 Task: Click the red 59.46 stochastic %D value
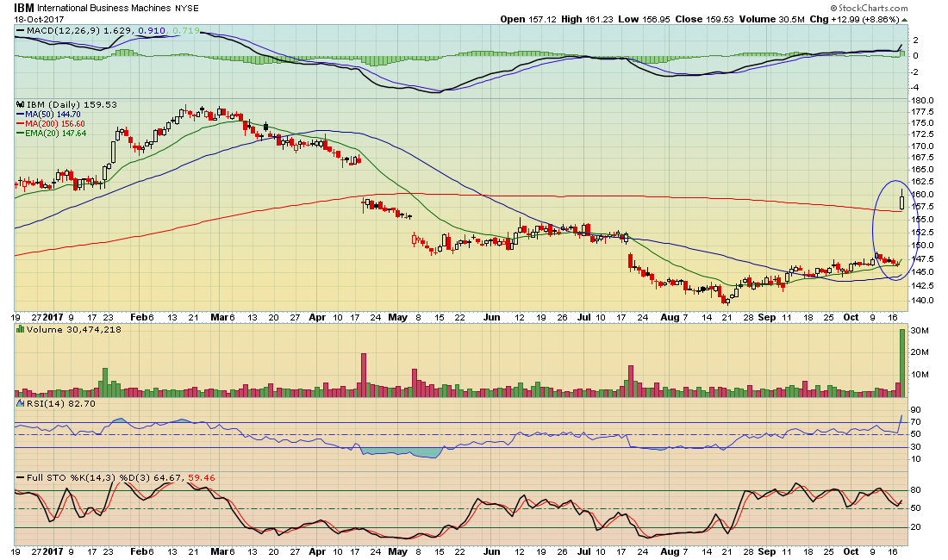pyautogui.click(x=202, y=478)
